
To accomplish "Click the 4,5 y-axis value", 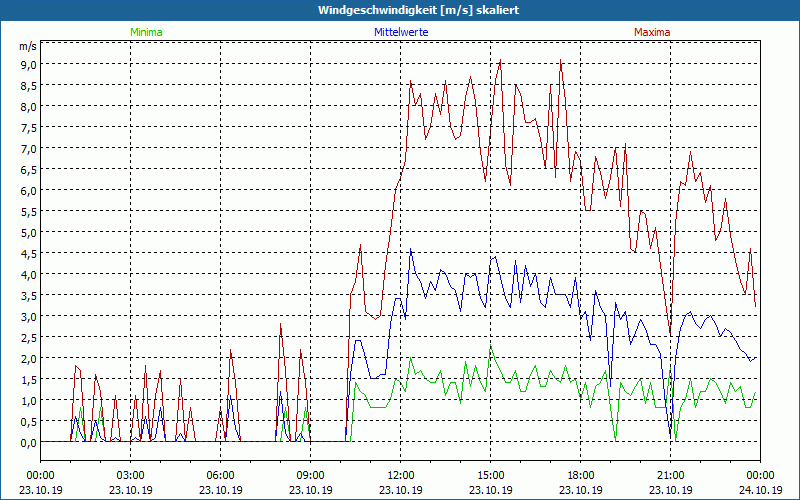I will tap(28, 254).
